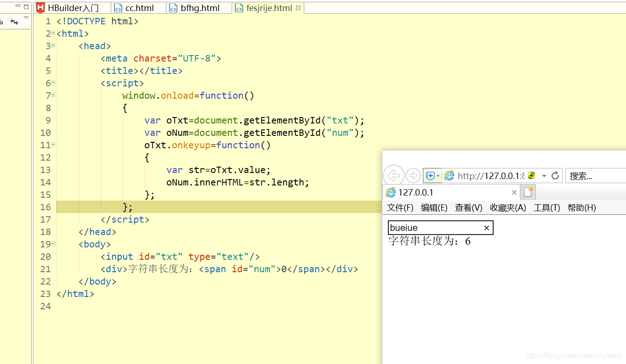Viewport: 626px width, 364px height.
Task: Open the 工具(T) menu
Action: click(x=547, y=207)
